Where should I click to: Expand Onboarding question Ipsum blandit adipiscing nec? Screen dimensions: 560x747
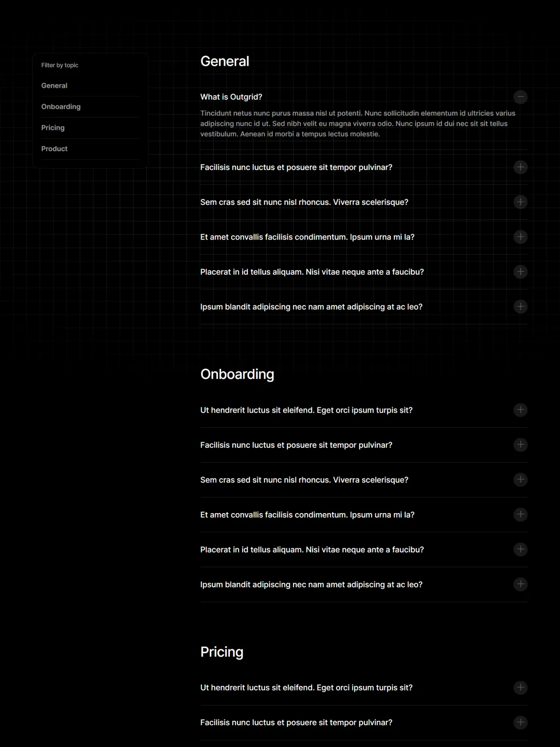364,585
